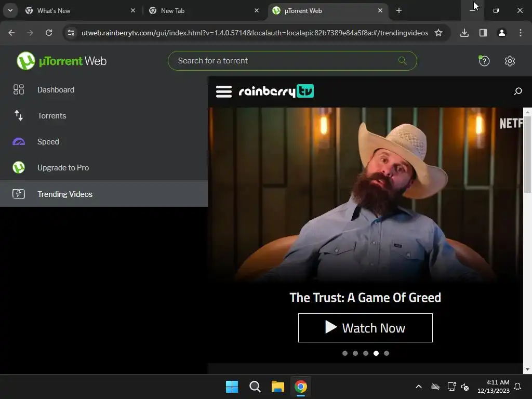
Task: Click the rainberry tv vertical scrollbar thumb
Action: [x=527, y=154]
